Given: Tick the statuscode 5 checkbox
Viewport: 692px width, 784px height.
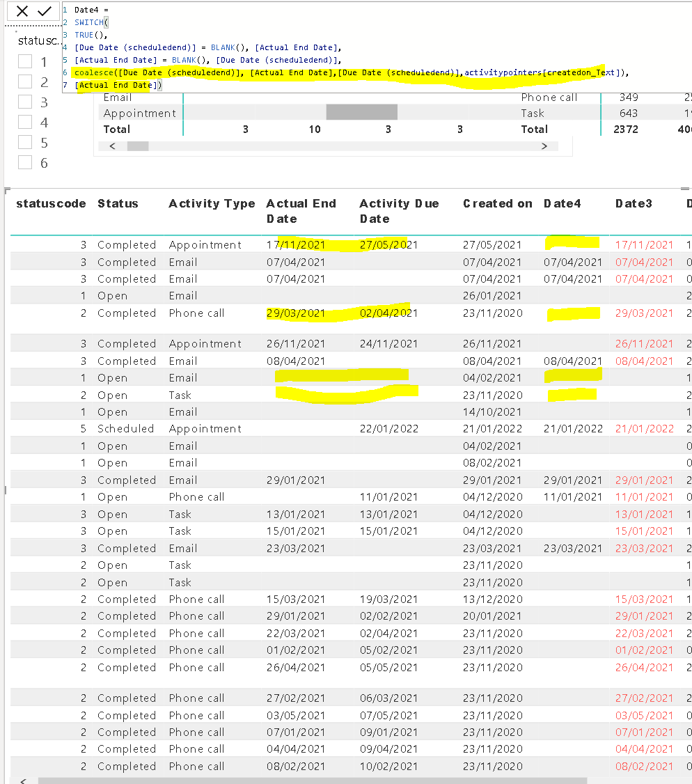Looking at the screenshot, I should point(25,143).
